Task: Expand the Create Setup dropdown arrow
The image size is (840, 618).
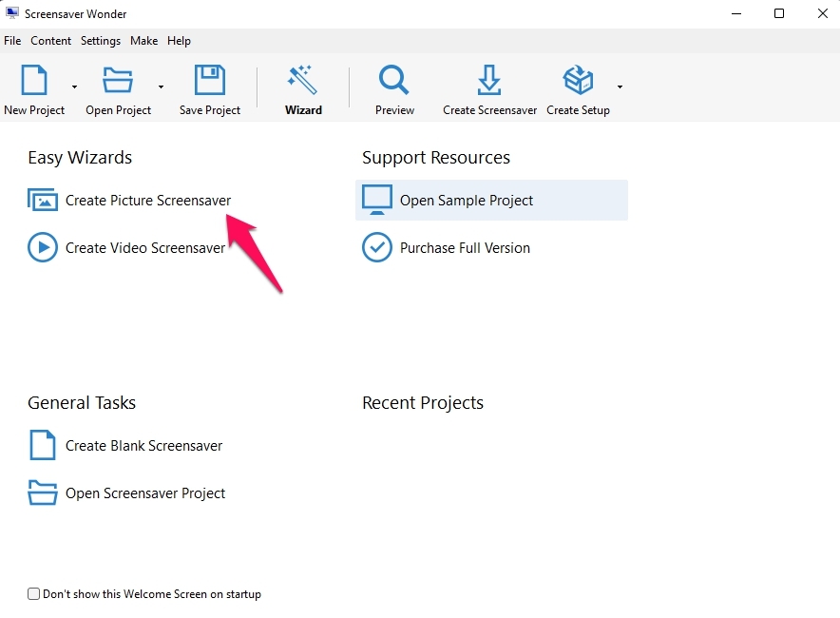Action: pyautogui.click(x=620, y=87)
